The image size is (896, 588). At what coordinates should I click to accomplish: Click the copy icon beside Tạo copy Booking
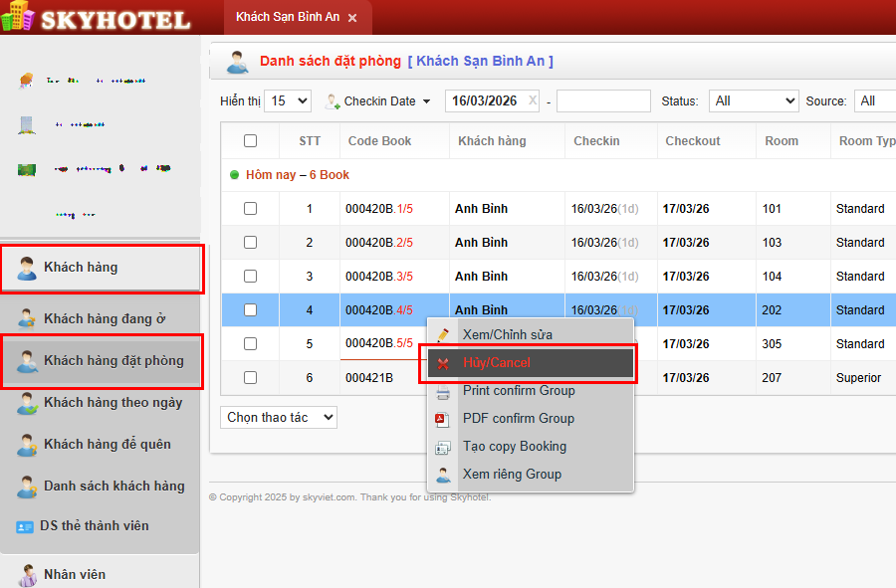coord(441,447)
